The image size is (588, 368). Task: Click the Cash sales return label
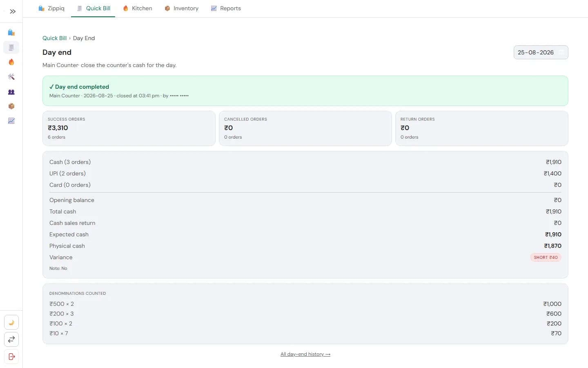(72, 223)
